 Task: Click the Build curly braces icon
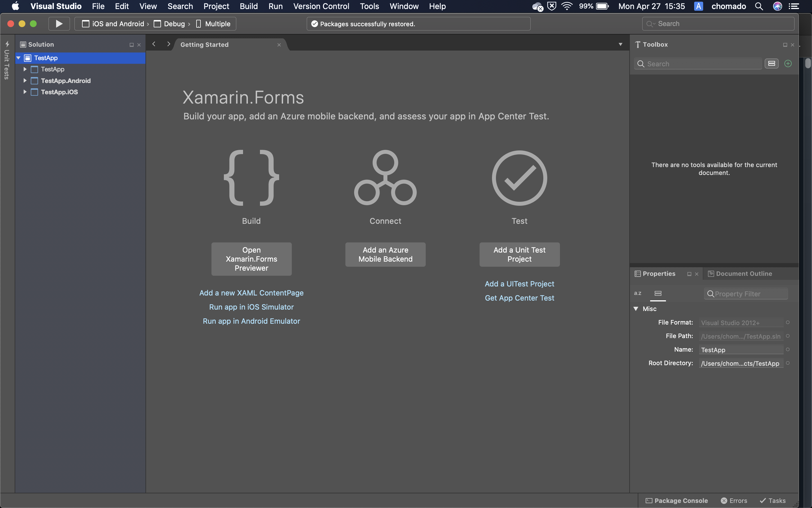(251, 178)
